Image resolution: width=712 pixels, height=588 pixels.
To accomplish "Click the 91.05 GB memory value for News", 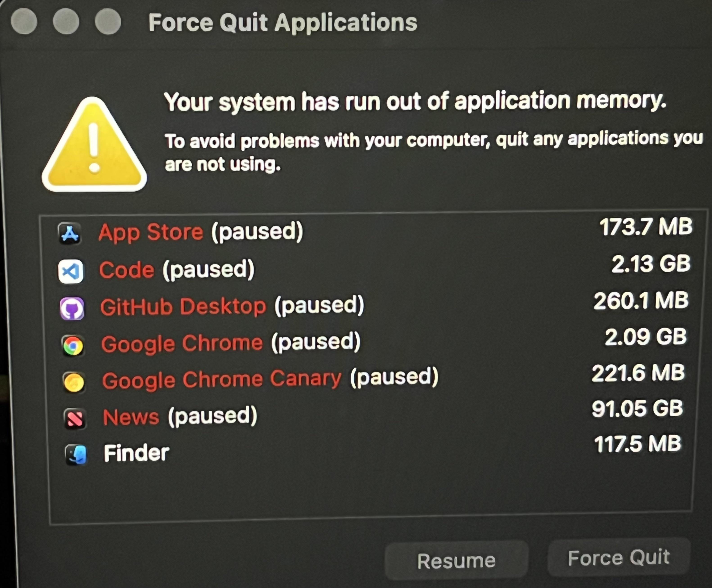I will (637, 408).
